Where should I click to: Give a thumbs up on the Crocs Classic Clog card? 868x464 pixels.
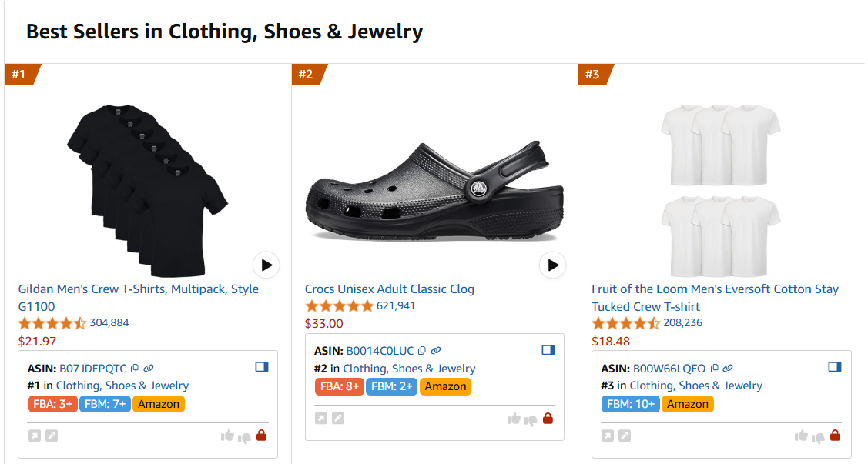514,418
